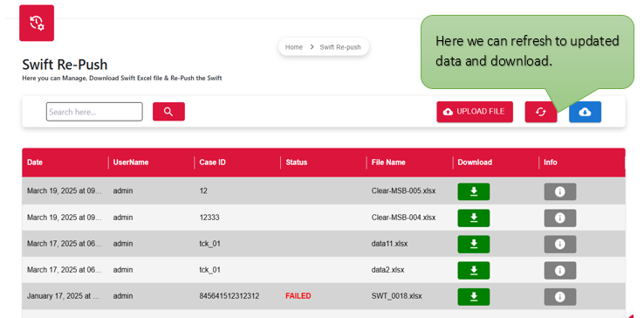Click the 'Search here...' input field
This screenshot has width=644, height=318.
94,112
